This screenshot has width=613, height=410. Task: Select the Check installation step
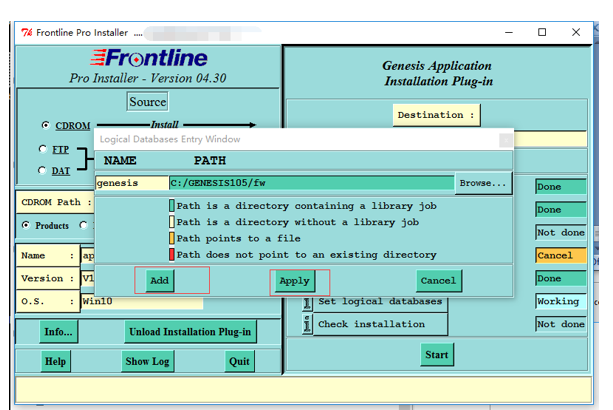pyautogui.click(x=380, y=324)
